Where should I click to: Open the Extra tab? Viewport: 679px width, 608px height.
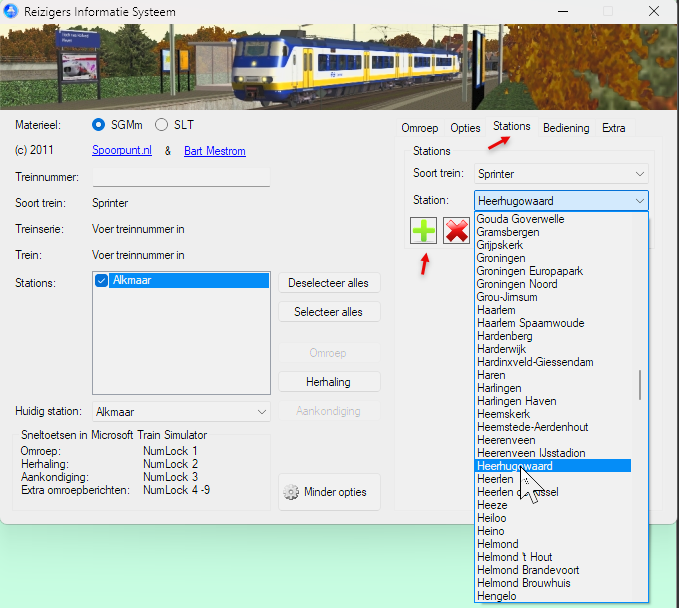pyautogui.click(x=614, y=128)
